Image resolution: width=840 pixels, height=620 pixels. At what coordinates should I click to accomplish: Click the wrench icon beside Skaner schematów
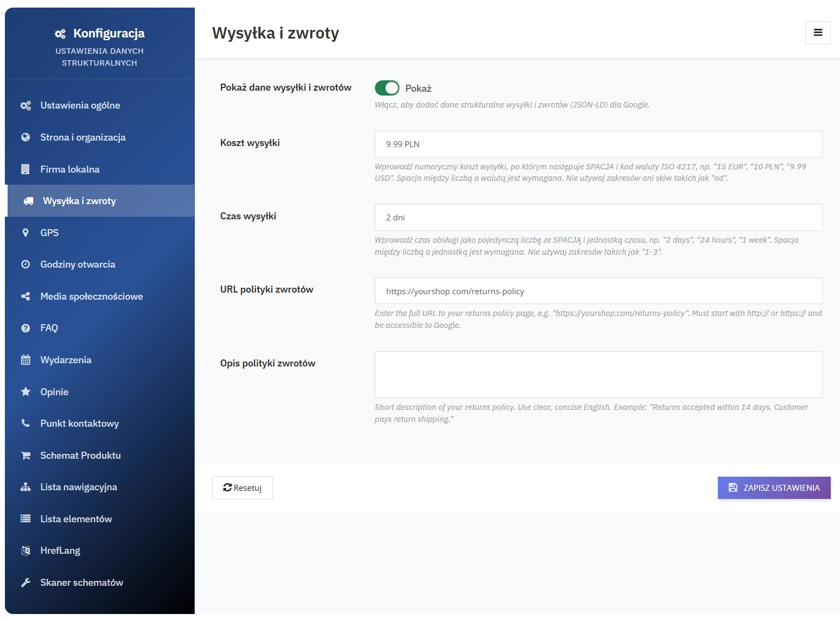coord(26,583)
